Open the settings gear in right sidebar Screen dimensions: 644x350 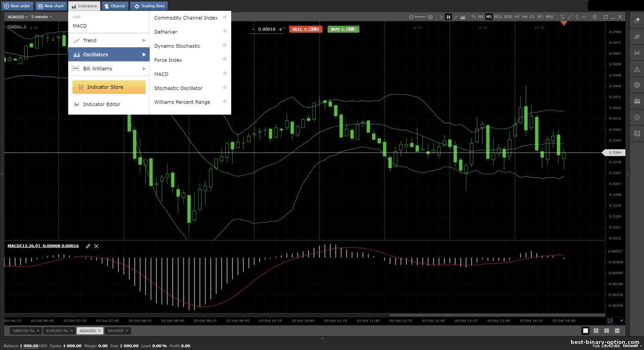click(637, 85)
